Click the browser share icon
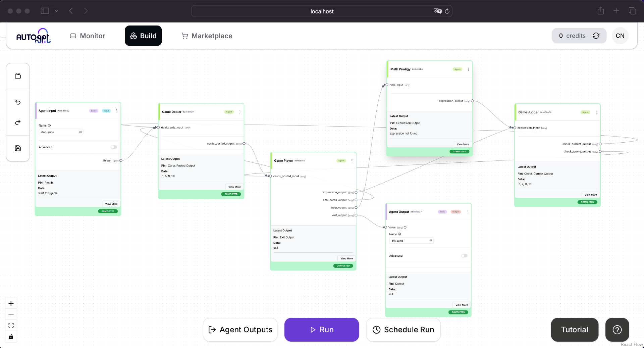The image size is (644, 348). point(601,11)
